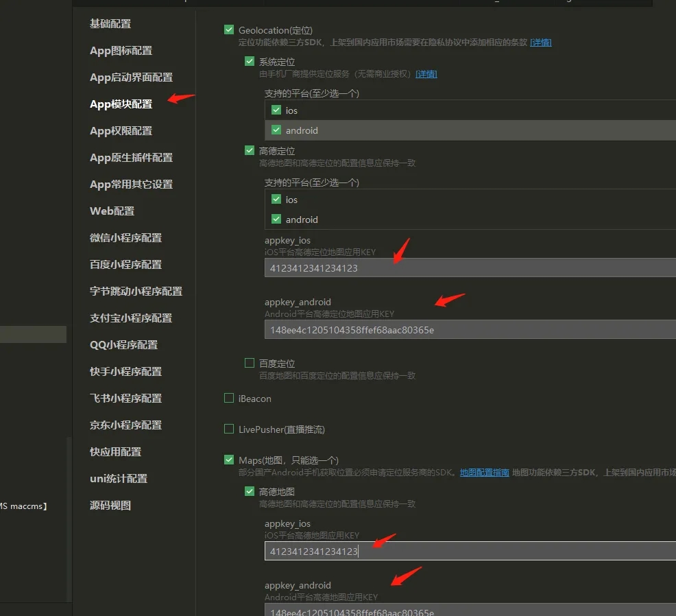Open 微信小程序配置 section
This screenshot has width=676, height=616.
pos(126,237)
